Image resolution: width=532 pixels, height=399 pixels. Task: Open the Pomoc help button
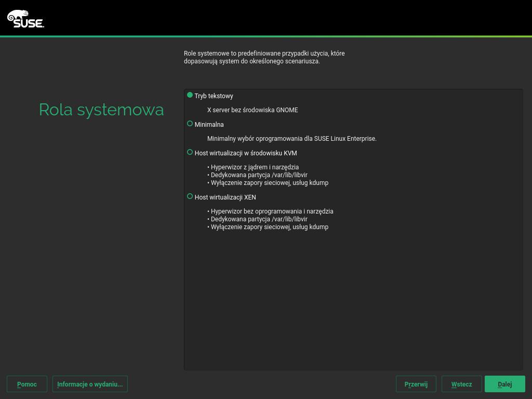pyautogui.click(x=27, y=384)
